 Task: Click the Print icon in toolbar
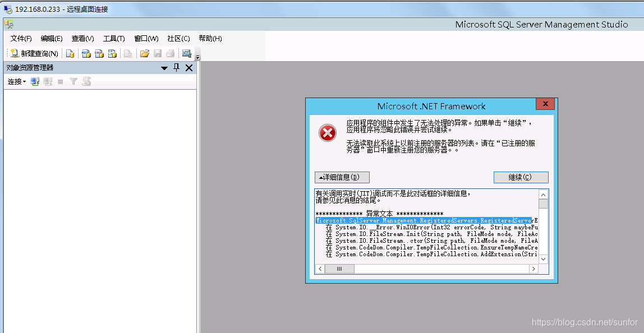(171, 53)
